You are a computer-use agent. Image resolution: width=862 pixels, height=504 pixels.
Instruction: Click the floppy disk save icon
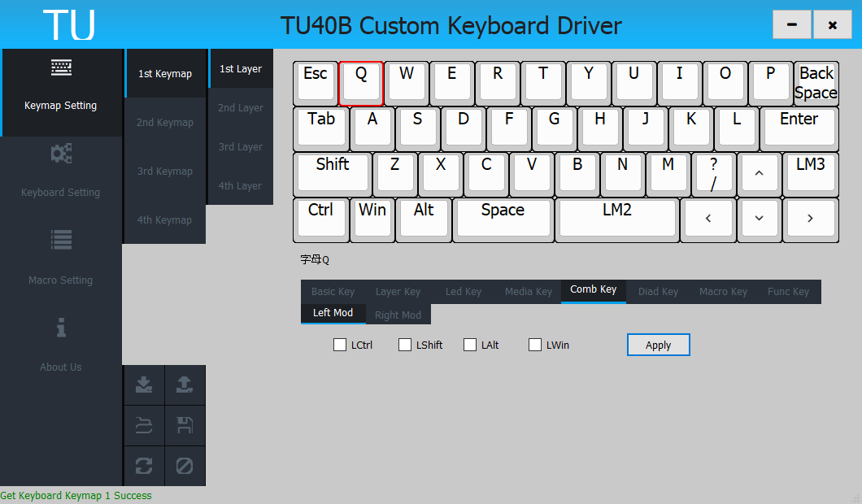coord(184,425)
